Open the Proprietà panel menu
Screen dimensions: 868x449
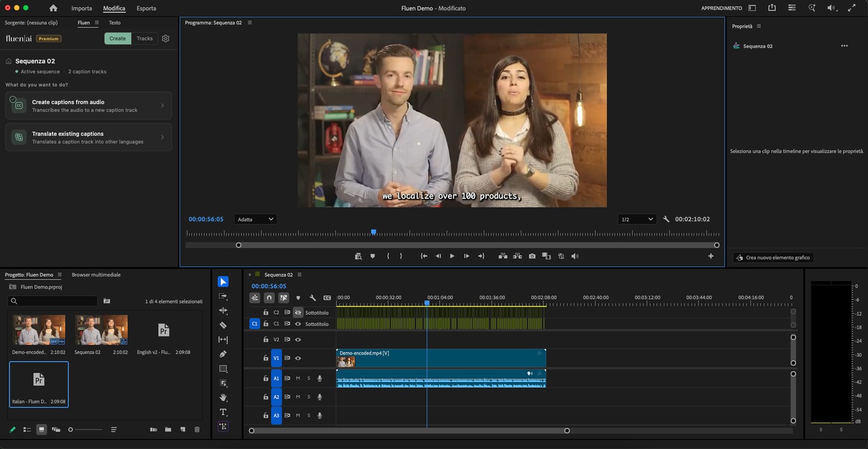pyautogui.click(x=759, y=26)
